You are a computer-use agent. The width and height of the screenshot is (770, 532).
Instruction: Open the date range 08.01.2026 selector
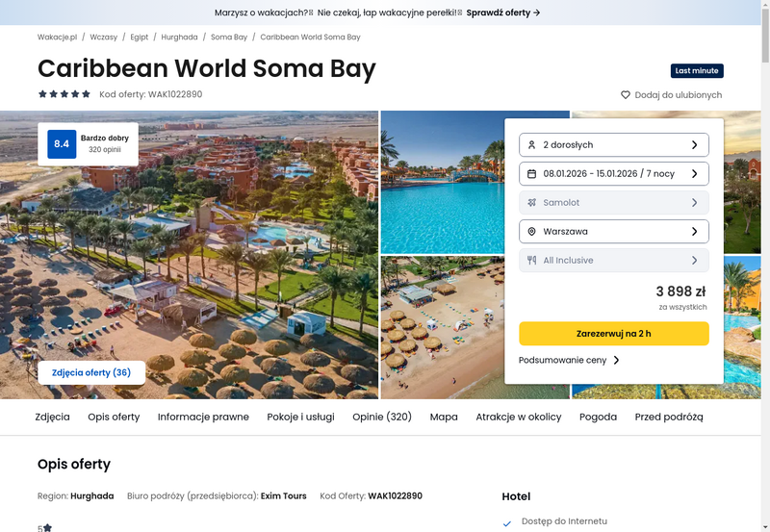click(613, 174)
